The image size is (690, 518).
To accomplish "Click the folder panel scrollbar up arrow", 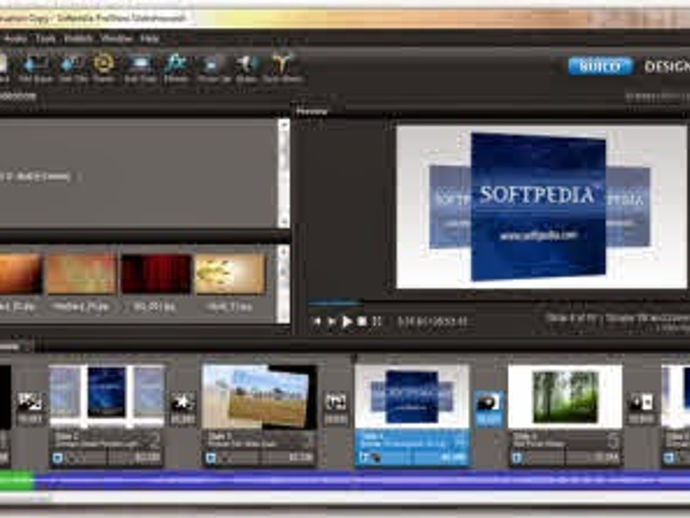I will point(284,125).
